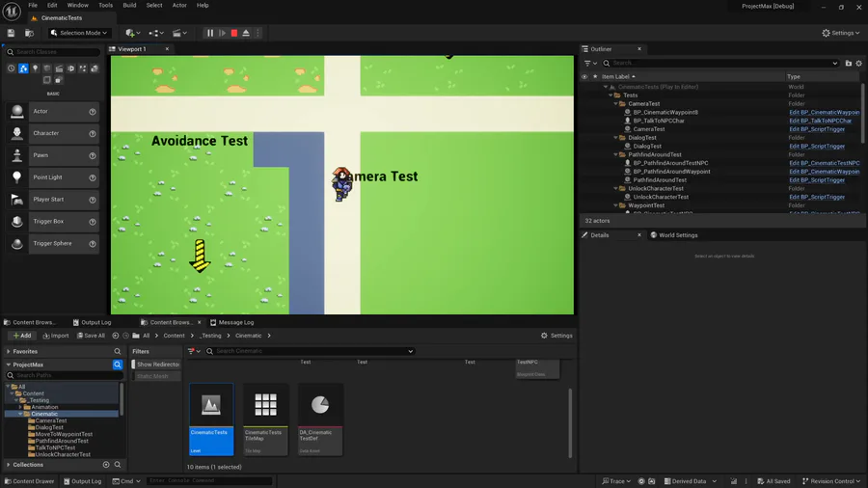Open the Quick Add content dropdown

coord(132,33)
